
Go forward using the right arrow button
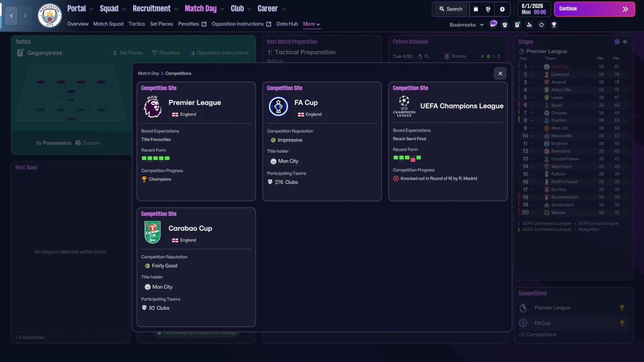point(25,16)
